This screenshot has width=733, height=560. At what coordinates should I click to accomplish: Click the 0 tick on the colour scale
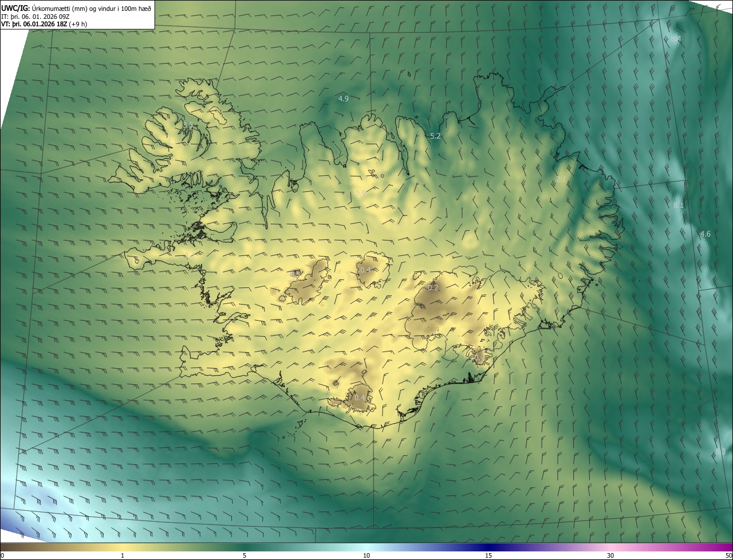(2, 555)
